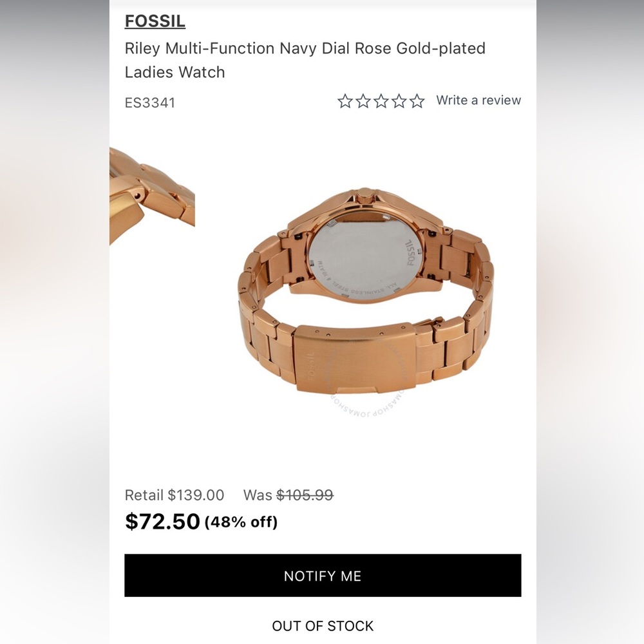Click the OUT OF STOCK status text

pos(322,625)
